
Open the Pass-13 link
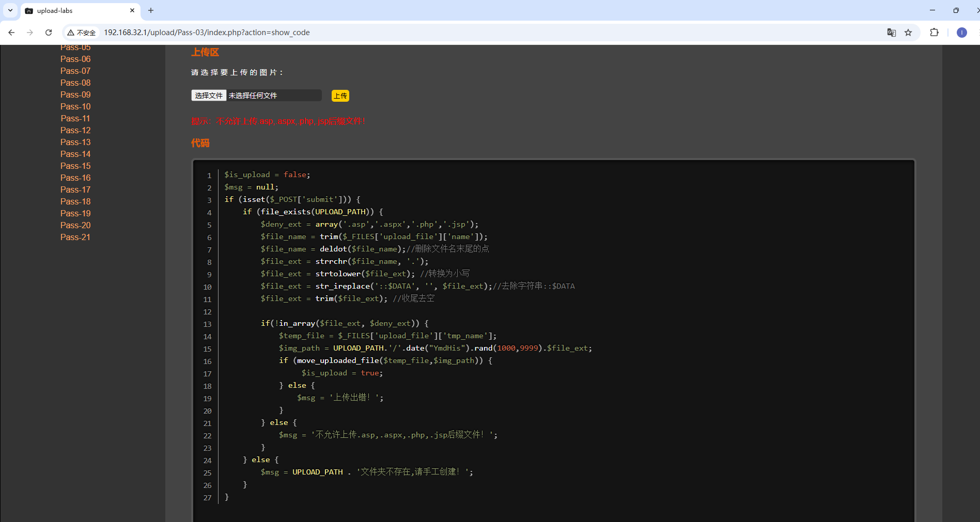75,142
